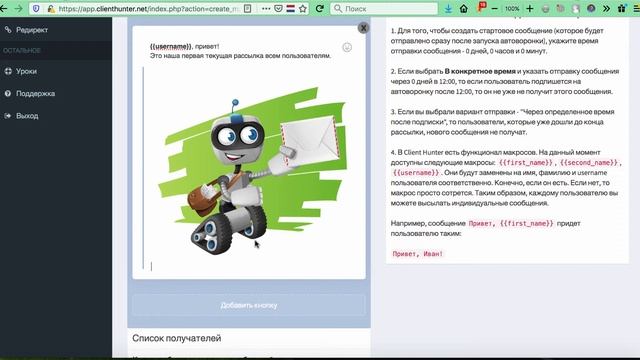This screenshot has width=640, height=360.
Task: Click the Добавить кнопку button
Action: (x=249, y=305)
